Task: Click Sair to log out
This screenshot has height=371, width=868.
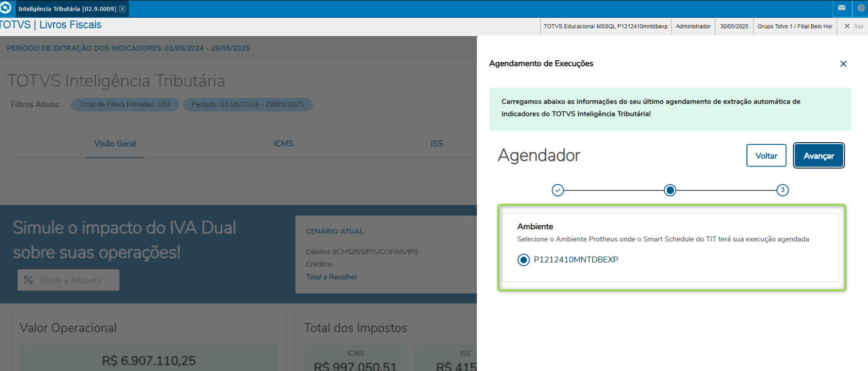Action: click(x=854, y=26)
